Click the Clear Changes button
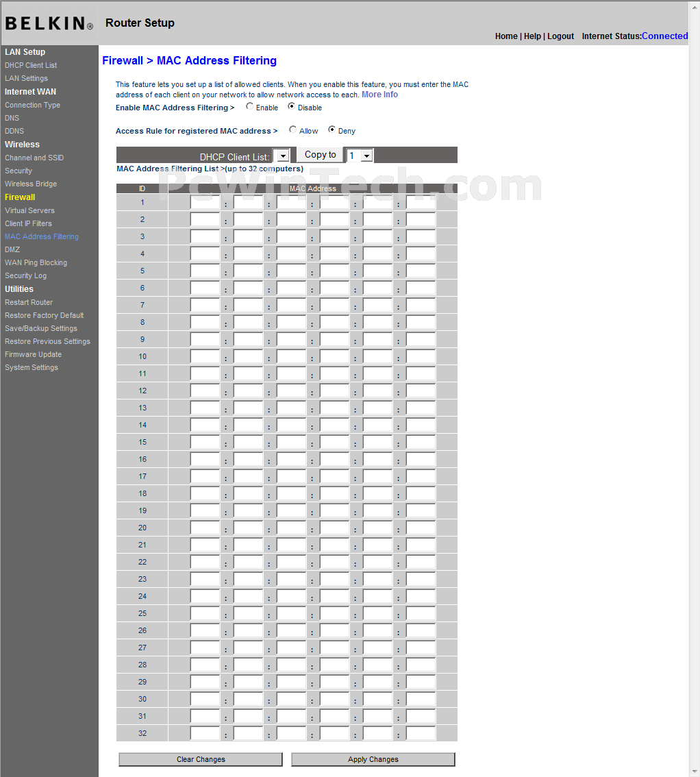700x777 pixels. click(201, 759)
